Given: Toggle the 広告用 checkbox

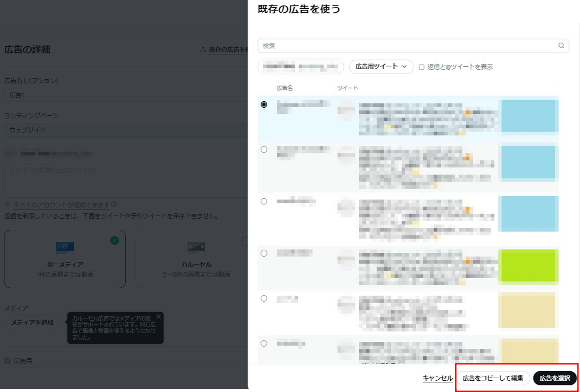Looking at the screenshot, I should pos(7,361).
